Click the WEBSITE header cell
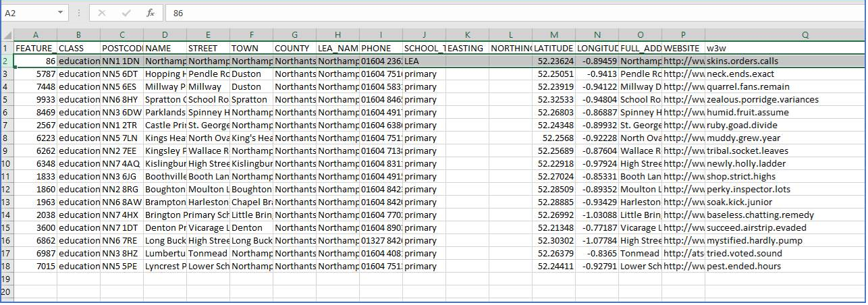Viewport: 868px width, 305px height. (684, 48)
